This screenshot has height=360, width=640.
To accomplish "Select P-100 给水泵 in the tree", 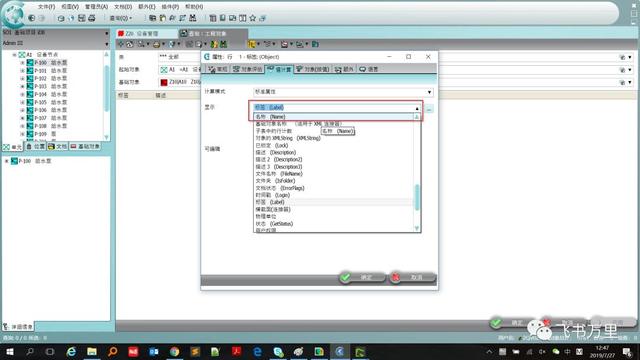I will pyautogui.click(x=51, y=63).
